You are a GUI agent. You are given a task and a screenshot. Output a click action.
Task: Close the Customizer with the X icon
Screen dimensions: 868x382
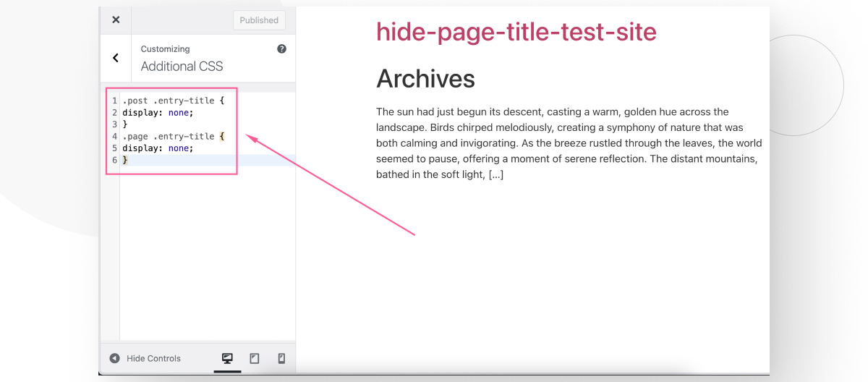coord(116,20)
